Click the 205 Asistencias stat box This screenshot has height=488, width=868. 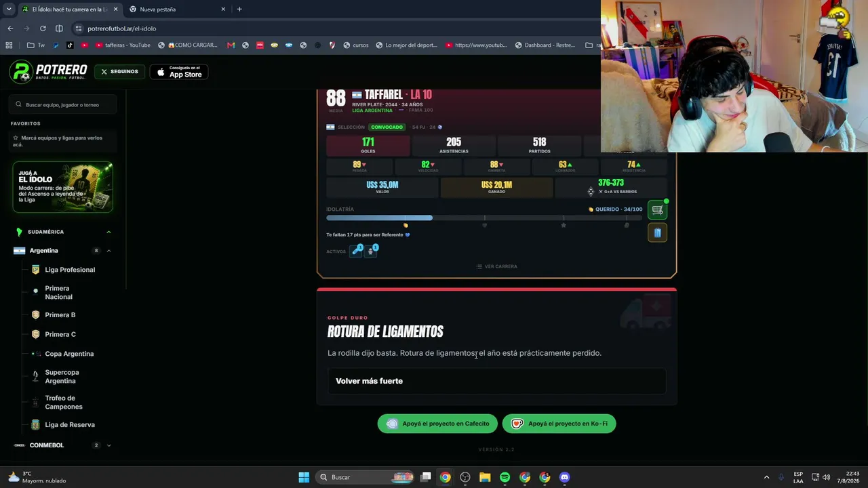(x=454, y=145)
